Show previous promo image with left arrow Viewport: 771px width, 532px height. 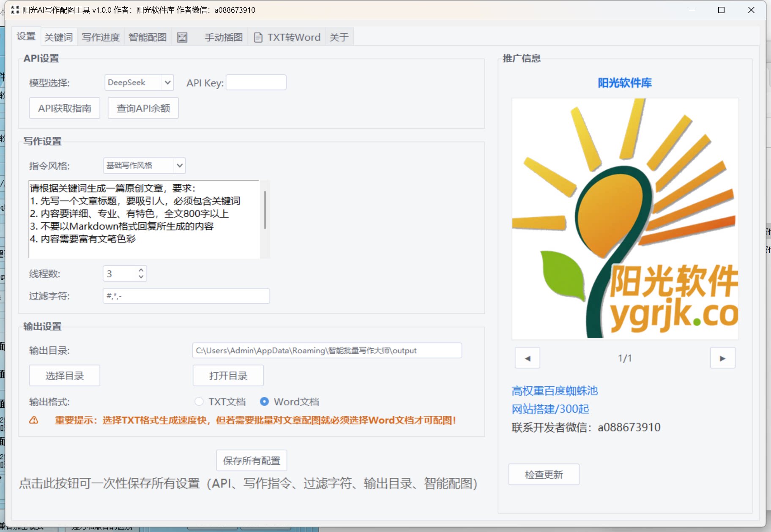[527, 357]
